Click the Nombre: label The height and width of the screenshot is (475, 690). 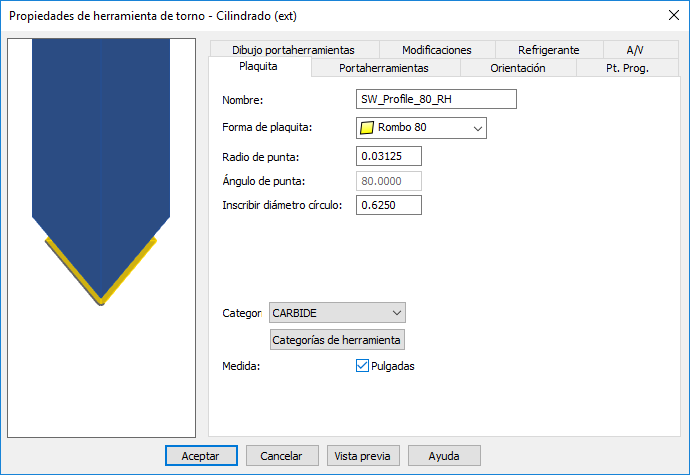[242, 100]
